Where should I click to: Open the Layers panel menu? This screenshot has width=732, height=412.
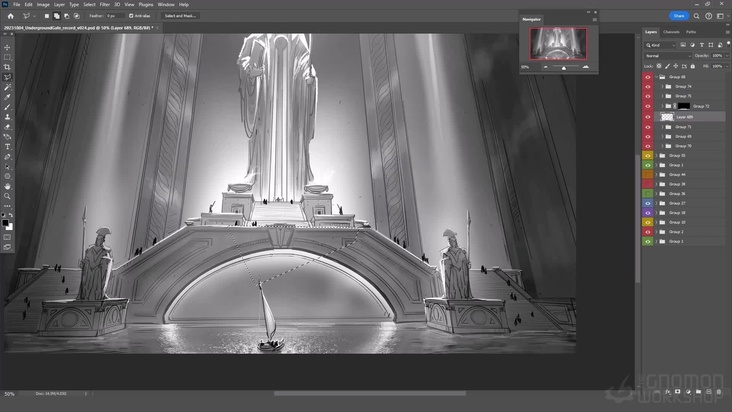click(x=728, y=32)
